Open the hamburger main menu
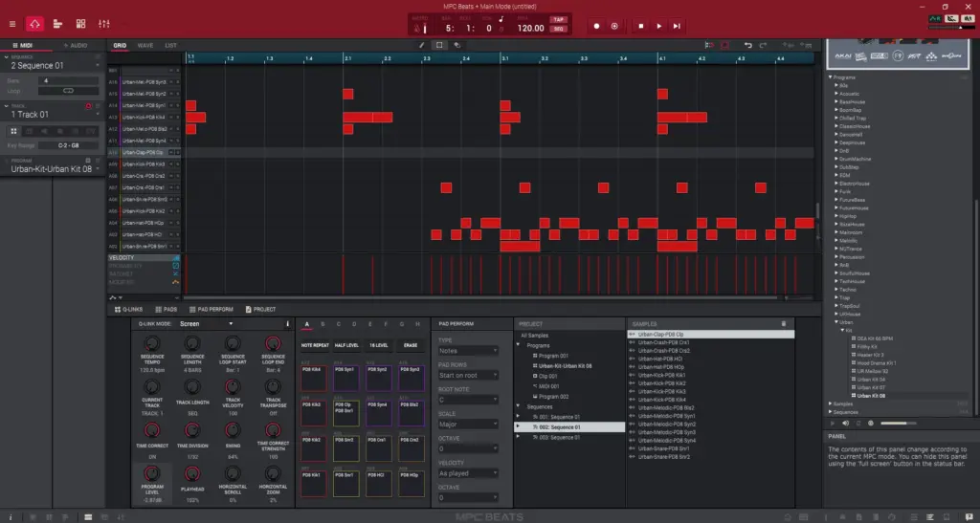Viewport: 980px width, 523px height. click(11, 24)
